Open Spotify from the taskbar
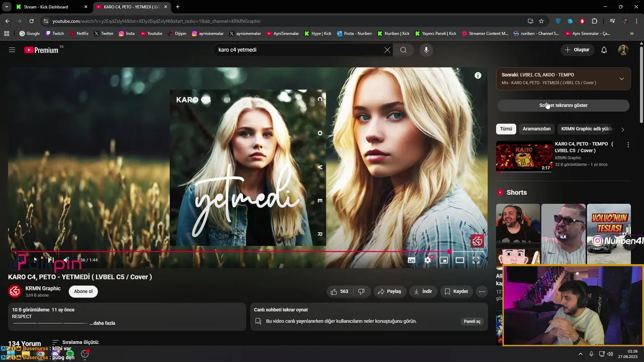 pos(69,354)
